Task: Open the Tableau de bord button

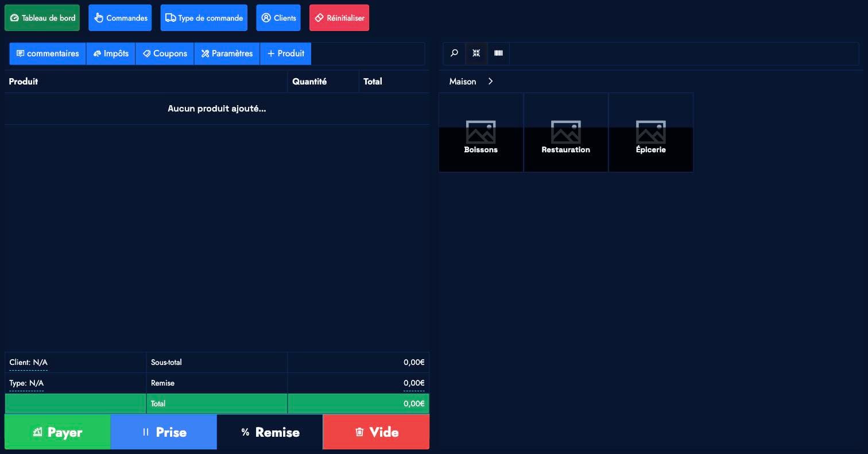Action: pos(42,18)
